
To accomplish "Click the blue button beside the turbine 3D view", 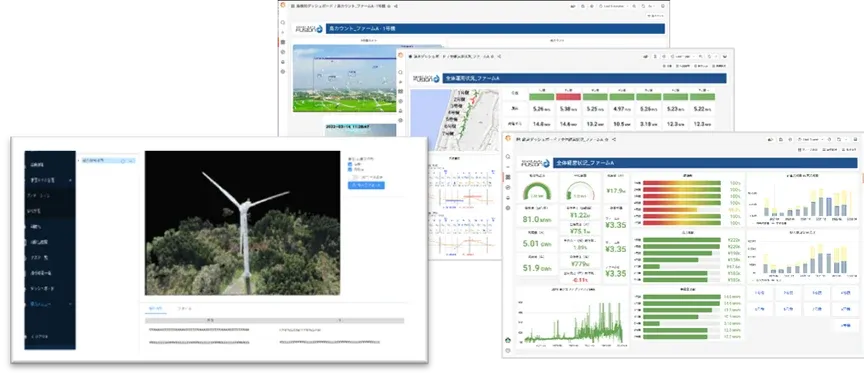I will [x=366, y=185].
